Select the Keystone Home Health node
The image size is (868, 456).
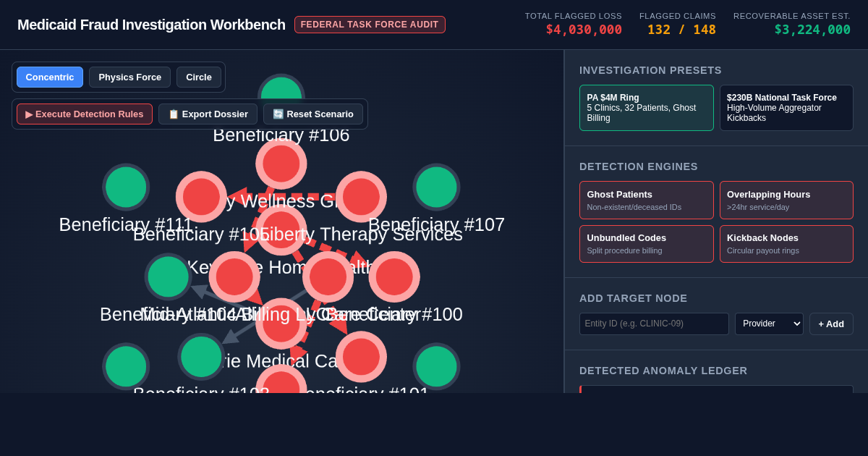(281, 229)
